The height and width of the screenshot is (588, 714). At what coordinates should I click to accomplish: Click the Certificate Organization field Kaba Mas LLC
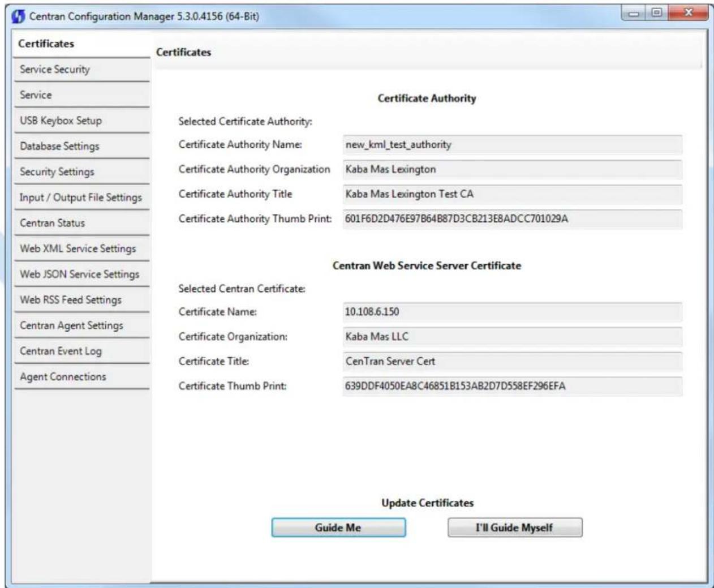point(512,337)
